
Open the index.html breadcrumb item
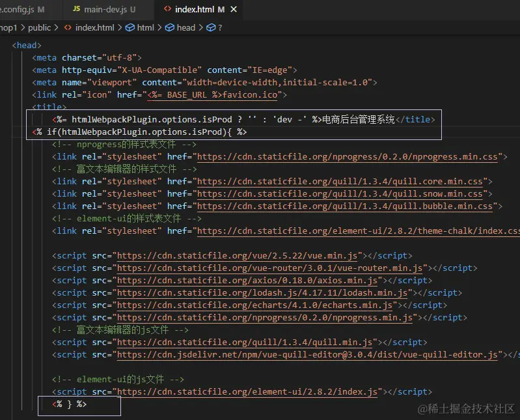coord(94,27)
